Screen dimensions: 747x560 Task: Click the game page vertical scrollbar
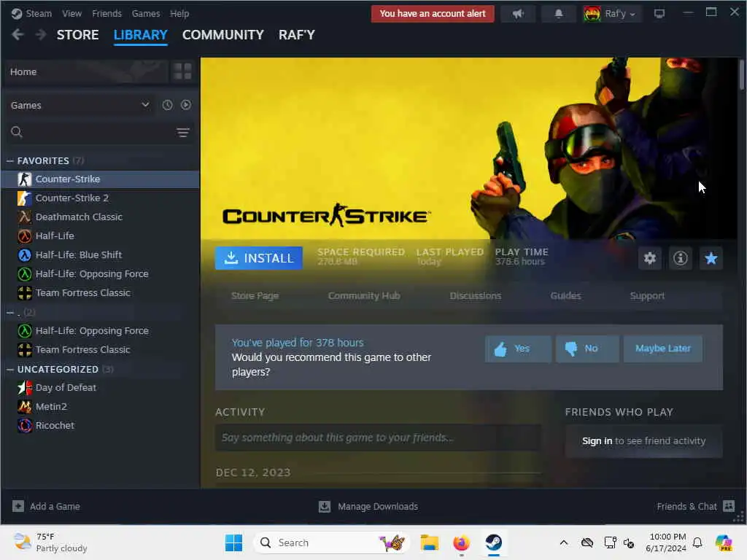pos(742,74)
